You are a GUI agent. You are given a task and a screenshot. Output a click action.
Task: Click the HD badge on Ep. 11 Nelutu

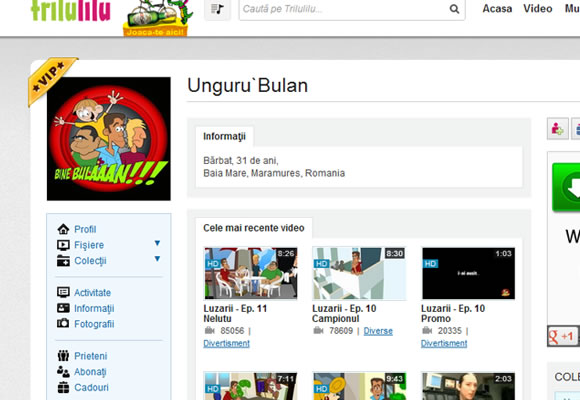(x=213, y=263)
